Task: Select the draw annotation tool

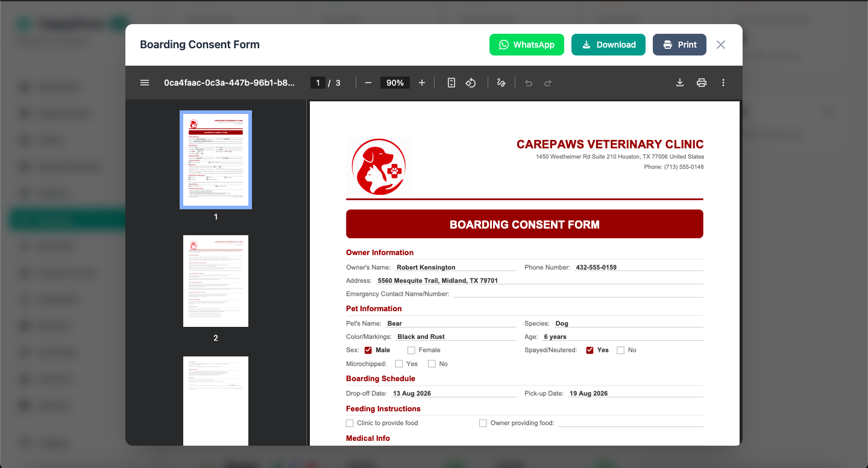Action: [x=501, y=83]
